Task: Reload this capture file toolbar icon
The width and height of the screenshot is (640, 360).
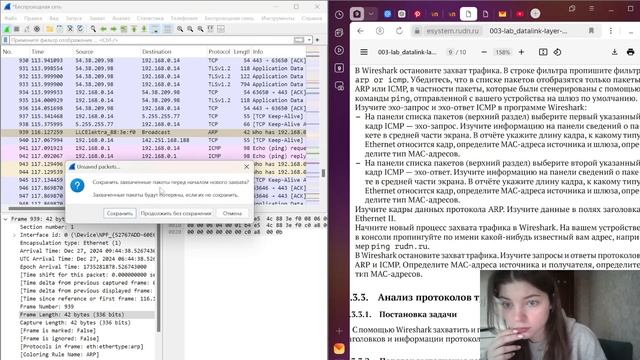Action: (80, 29)
